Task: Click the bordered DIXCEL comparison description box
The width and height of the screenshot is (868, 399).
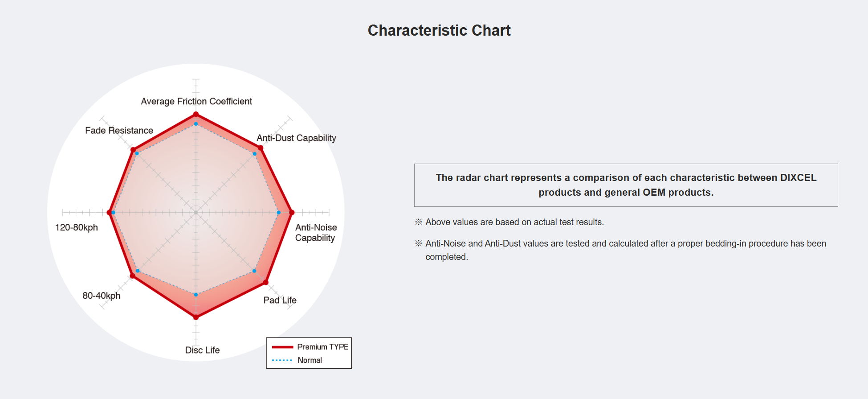Action: (626, 185)
